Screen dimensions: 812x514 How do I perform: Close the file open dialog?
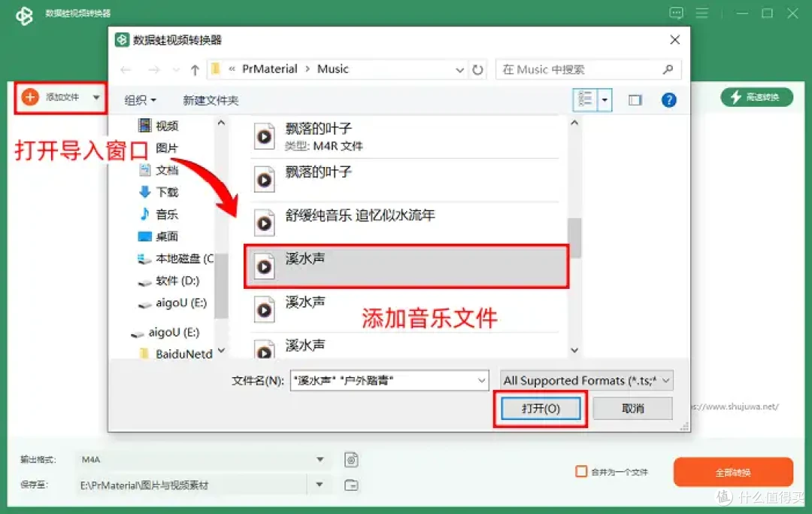(674, 40)
